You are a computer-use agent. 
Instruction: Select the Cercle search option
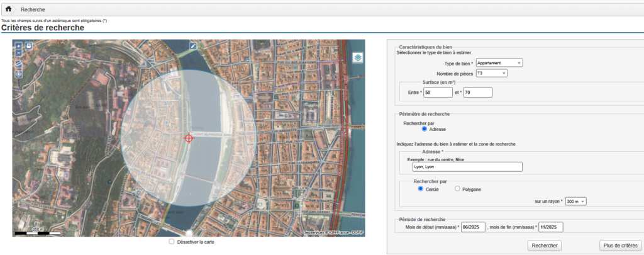pos(421,189)
